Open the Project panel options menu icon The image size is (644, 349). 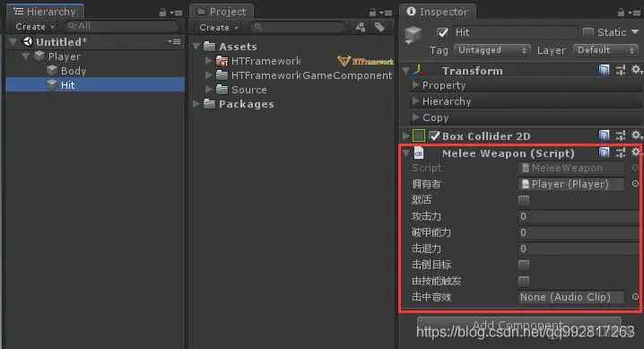[x=387, y=13]
